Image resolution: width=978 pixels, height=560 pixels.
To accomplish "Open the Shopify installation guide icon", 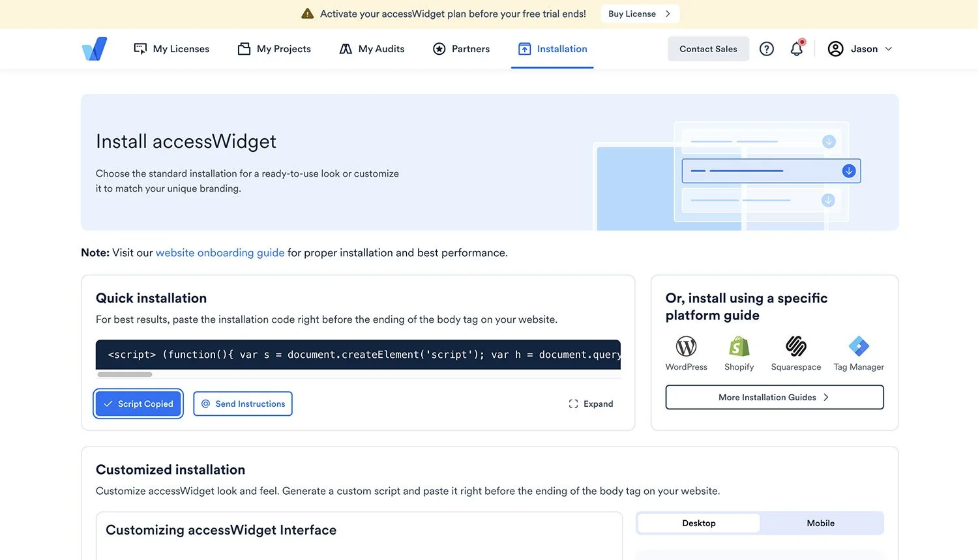I will [x=739, y=346].
